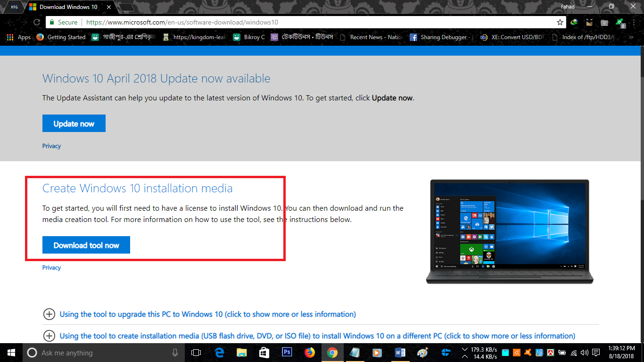Viewport: 644px width, 362px height.
Task: Open the Action Center notification icon
Action: click(596, 353)
